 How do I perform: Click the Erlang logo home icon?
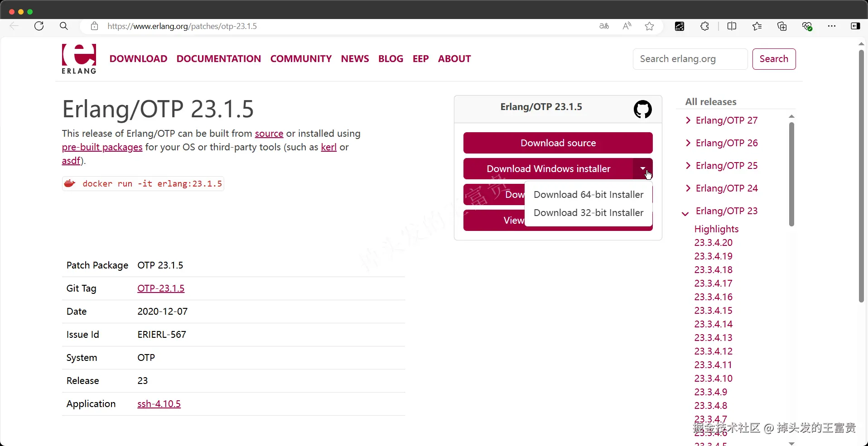tap(79, 59)
